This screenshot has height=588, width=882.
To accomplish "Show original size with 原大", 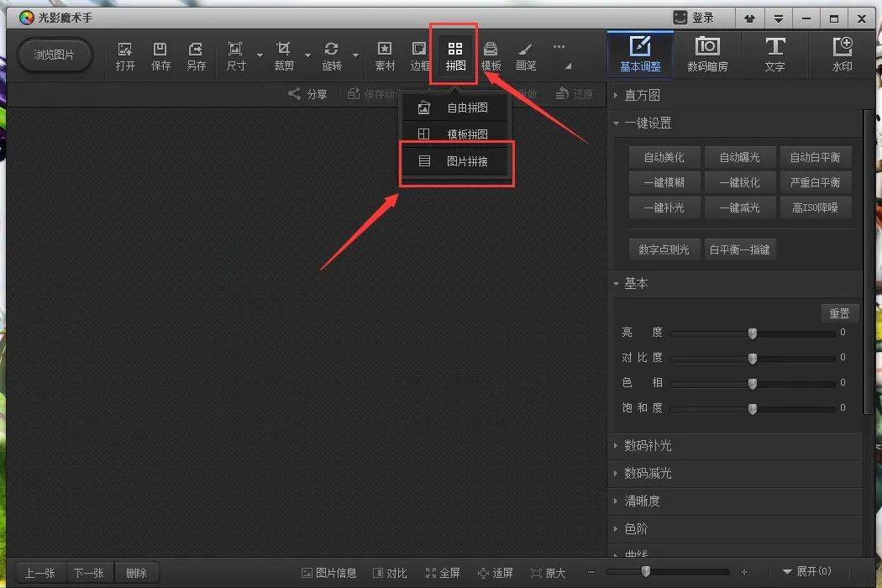I will (x=548, y=573).
